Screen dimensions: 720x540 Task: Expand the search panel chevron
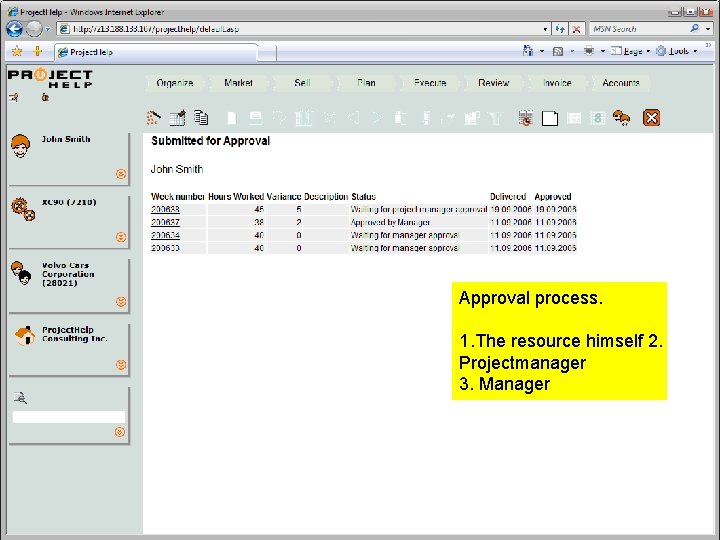(120, 432)
